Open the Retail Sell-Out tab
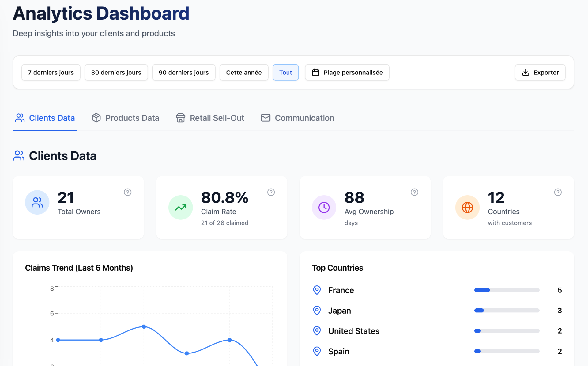This screenshot has height=366, width=588. click(x=210, y=118)
